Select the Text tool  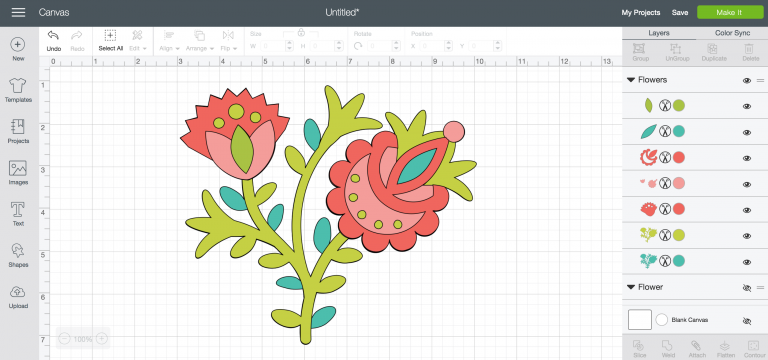[x=18, y=214]
